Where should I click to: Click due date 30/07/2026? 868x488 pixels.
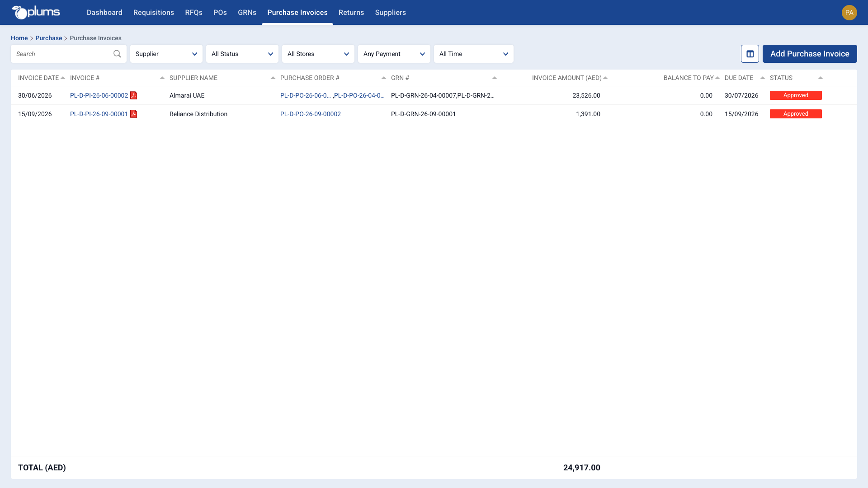[x=741, y=95]
